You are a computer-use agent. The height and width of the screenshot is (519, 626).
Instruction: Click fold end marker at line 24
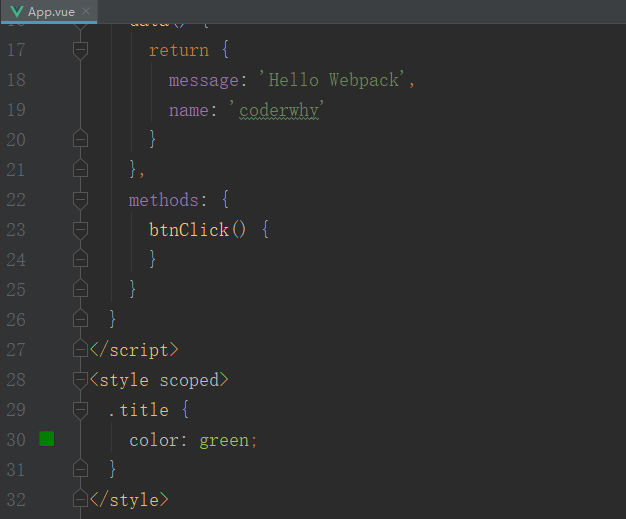tap(80, 259)
